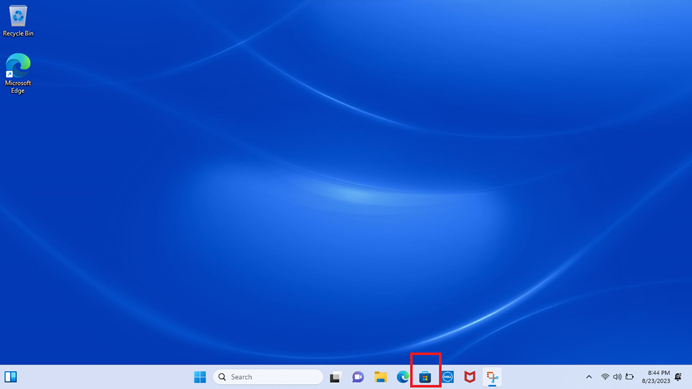Open the notifications bell icon
This screenshot has width=692, height=389.
678,377
